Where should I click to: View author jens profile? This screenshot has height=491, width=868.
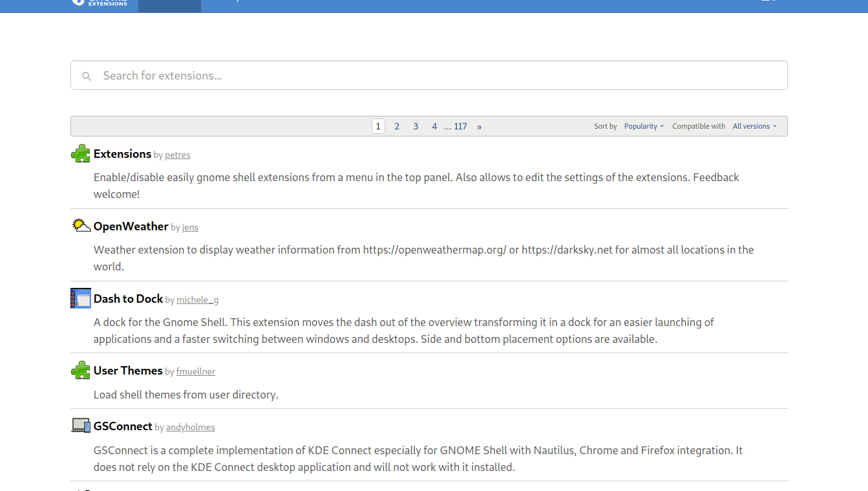[x=190, y=227]
